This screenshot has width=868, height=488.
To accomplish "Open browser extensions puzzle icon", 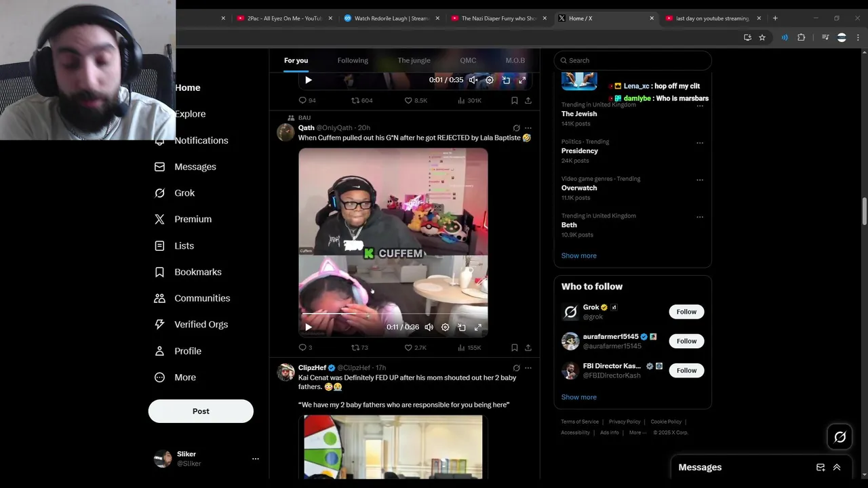I will click(x=801, y=38).
